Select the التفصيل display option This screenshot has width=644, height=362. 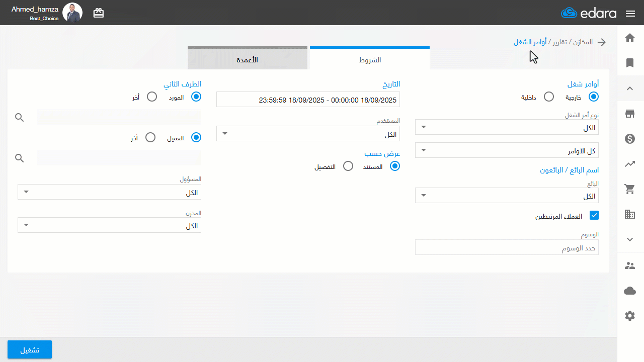click(x=348, y=166)
